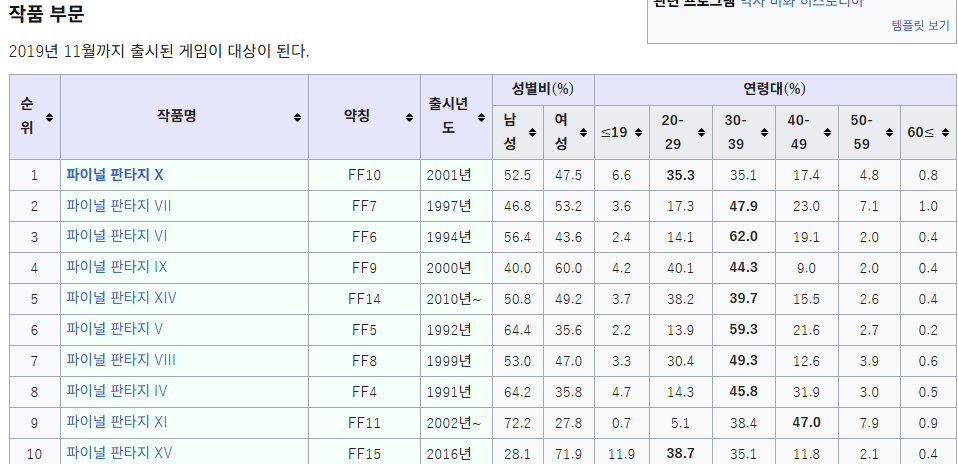Viewport: 958px width, 464px height.
Task: Open 파이널 판타지 IX article link
Action: pyautogui.click(x=117, y=267)
